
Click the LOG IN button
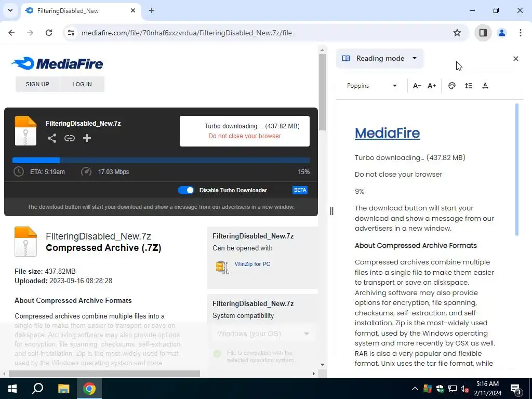pos(82,84)
